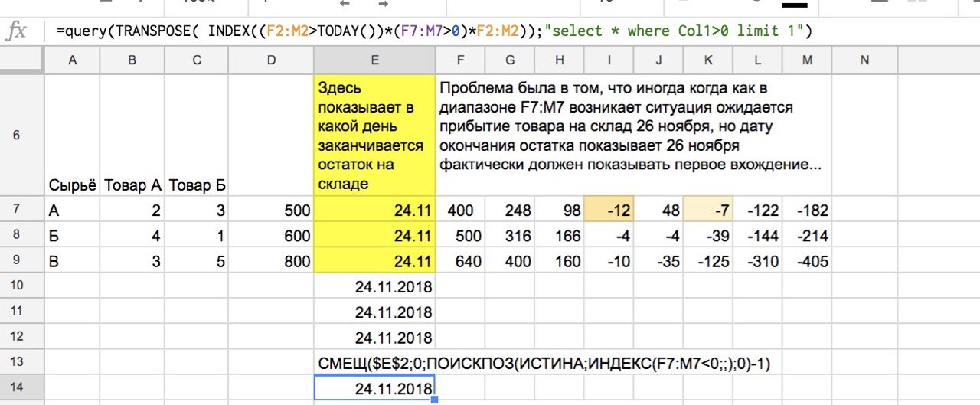Click cell with value 800 in row 9

tap(271, 261)
